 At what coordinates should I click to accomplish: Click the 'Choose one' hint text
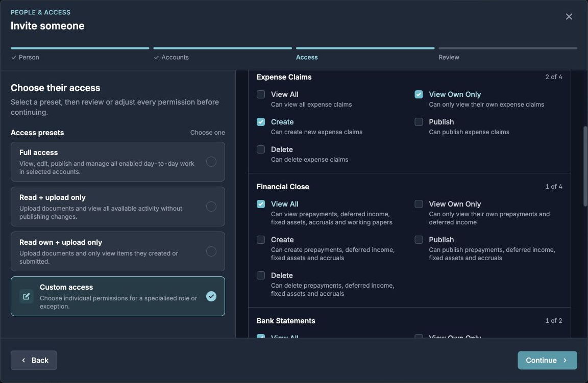tap(207, 133)
